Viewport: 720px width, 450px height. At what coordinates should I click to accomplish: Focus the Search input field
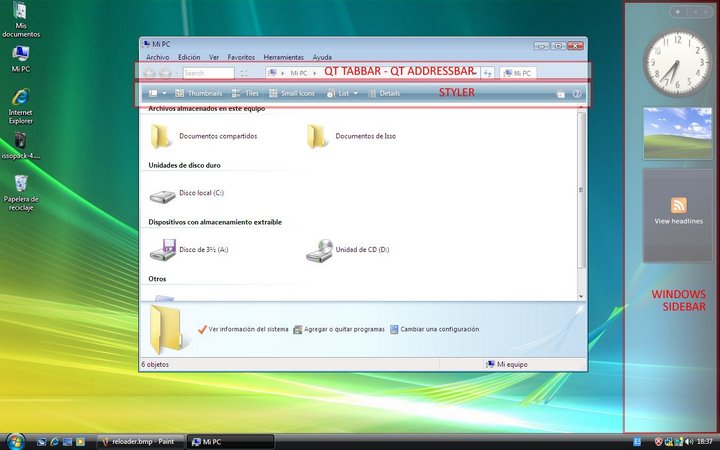coord(208,73)
